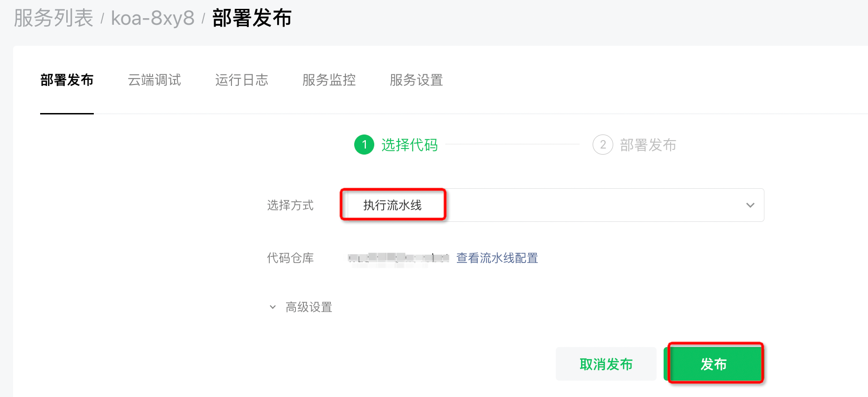This screenshot has height=397, width=868.
Task: Open koa-8xy8 in the breadcrumb
Action: click(x=153, y=18)
